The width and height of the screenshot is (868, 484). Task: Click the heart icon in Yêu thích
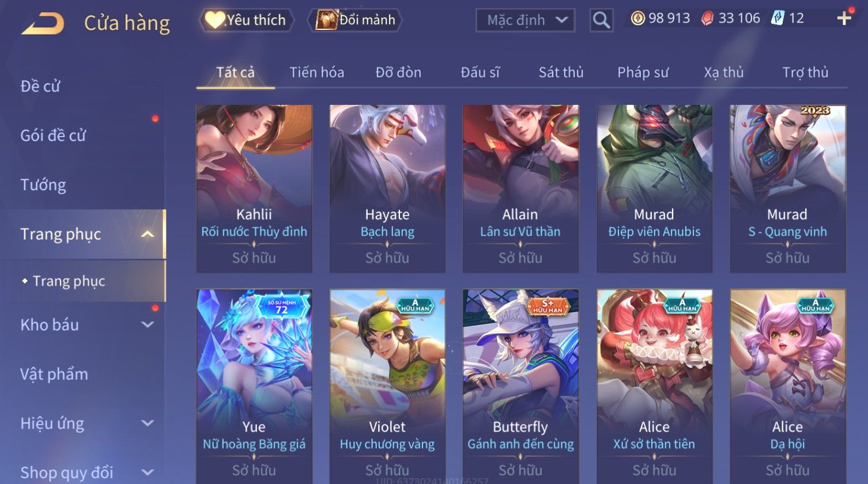coord(215,20)
